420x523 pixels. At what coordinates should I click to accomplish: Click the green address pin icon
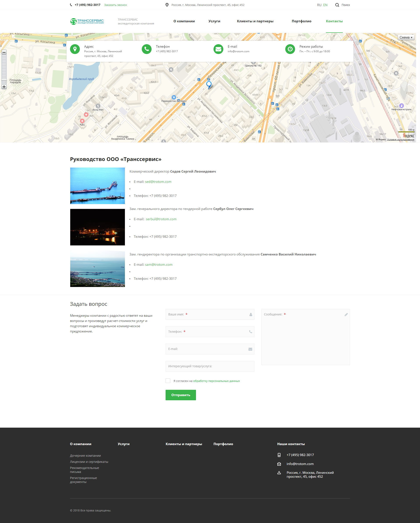(75, 49)
